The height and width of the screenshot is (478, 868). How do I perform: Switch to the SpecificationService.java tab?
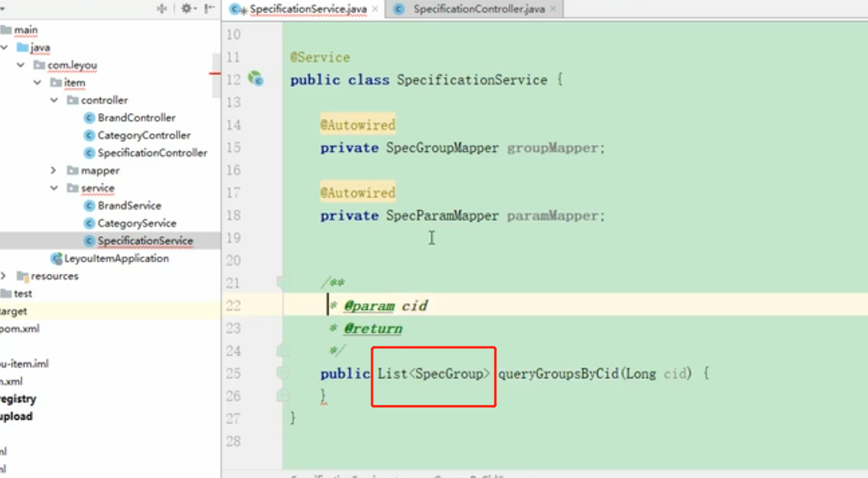point(304,9)
